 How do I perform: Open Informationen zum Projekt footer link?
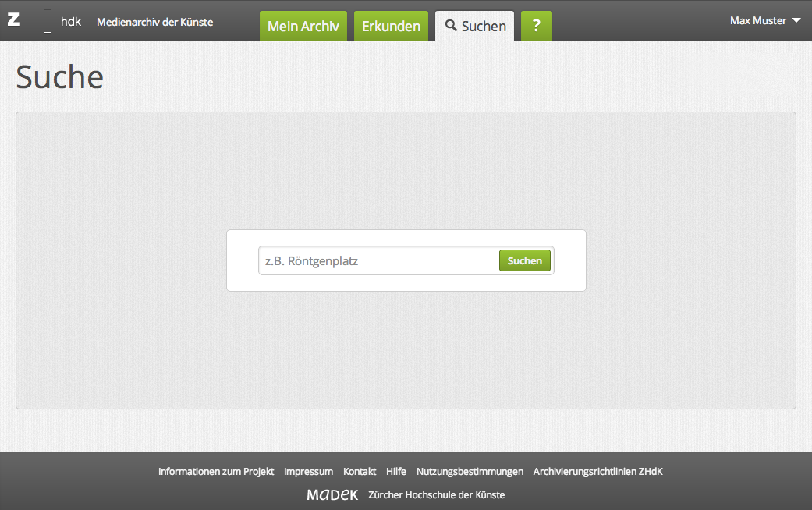tap(216, 472)
